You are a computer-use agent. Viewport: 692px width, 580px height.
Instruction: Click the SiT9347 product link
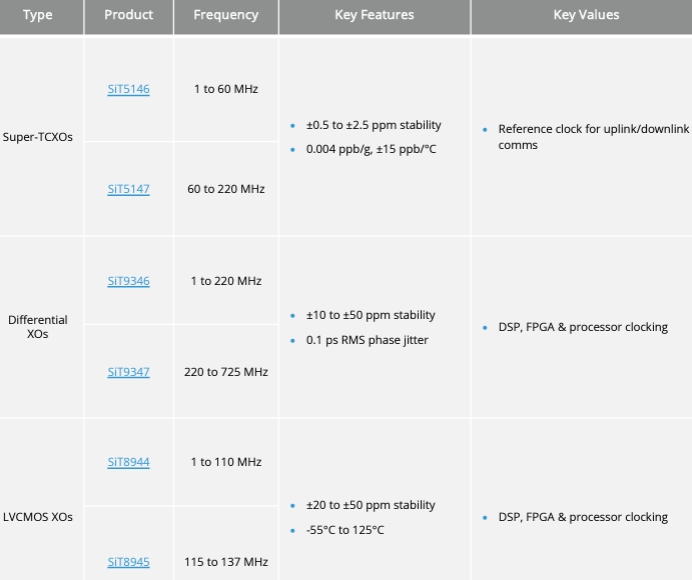click(x=128, y=372)
